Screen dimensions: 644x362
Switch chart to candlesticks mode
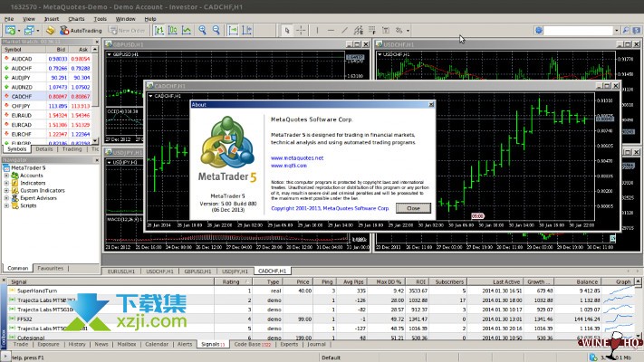click(x=173, y=31)
